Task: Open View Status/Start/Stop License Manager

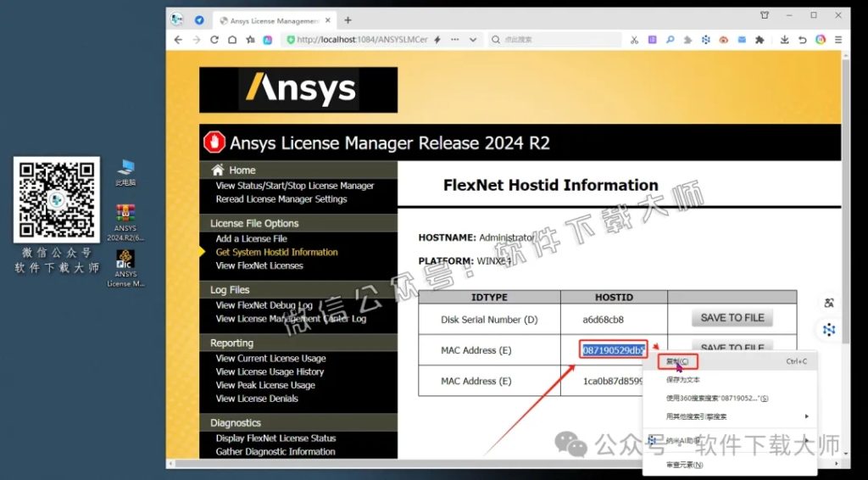Action: coord(295,186)
